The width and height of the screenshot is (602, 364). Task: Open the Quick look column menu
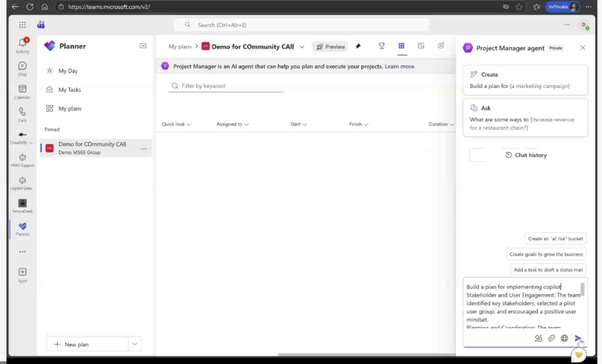(189, 124)
